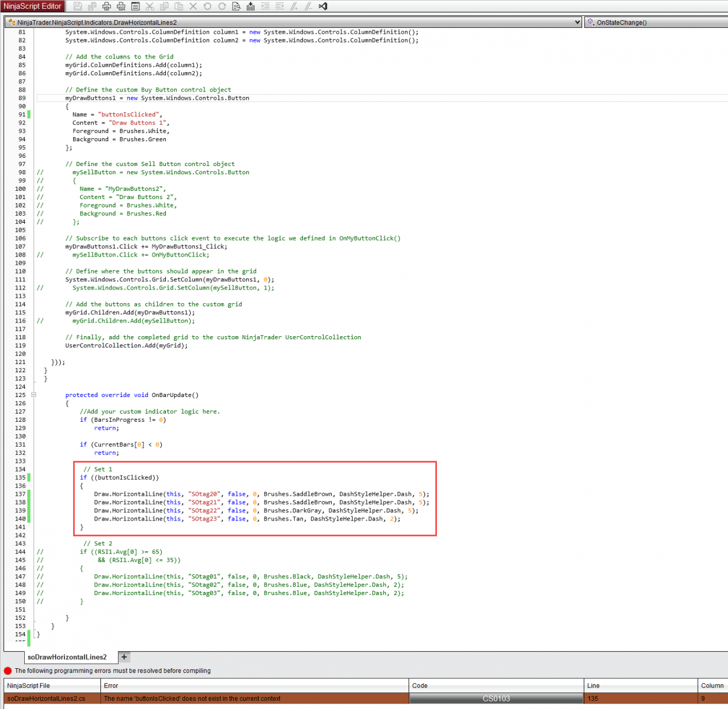Image resolution: width=728 pixels, height=709 pixels.
Task: Click 'protected override void OnBarUpdate()' line
Action: click(132, 395)
